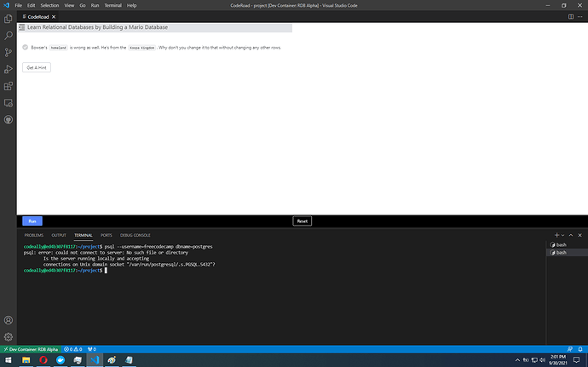Viewport: 588px width, 367px height.
Task: Open the clock showing 2:01 PM
Action: (x=558, y=360)
